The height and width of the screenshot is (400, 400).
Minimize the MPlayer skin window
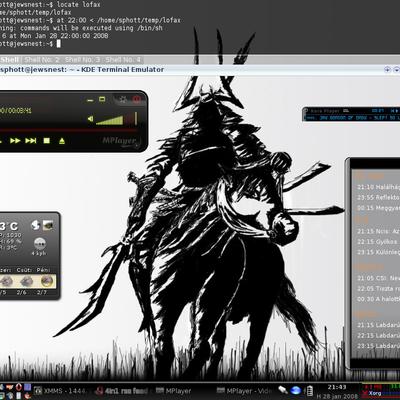(90, 100)
